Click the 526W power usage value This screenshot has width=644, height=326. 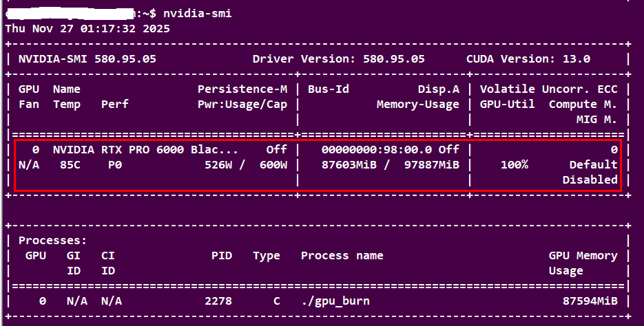(218, 164)
